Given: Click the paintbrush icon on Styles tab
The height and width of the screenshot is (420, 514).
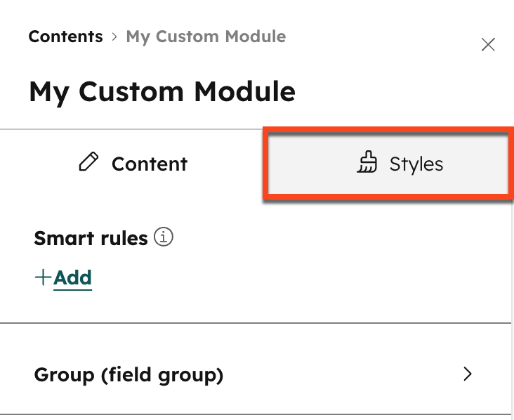Looking at the screenshot, I should point(367,164).
